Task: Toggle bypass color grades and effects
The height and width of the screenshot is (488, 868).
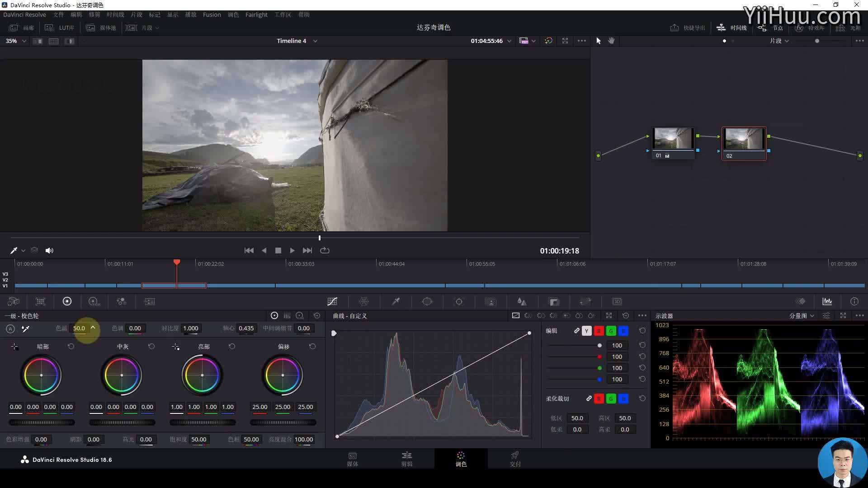Action: (548, 41)
